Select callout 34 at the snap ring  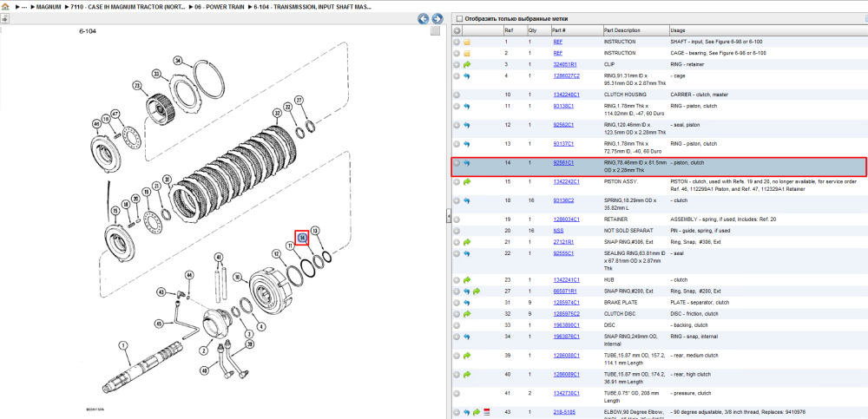178,61
